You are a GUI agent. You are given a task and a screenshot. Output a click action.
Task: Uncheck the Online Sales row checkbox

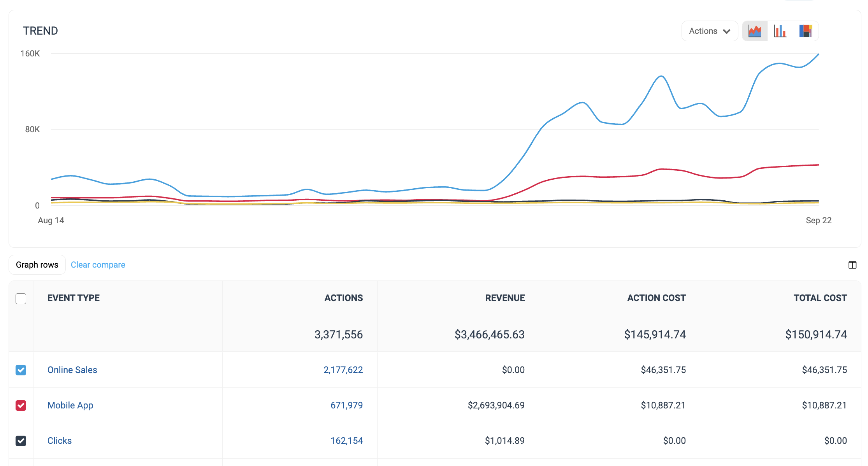(21, 370)
